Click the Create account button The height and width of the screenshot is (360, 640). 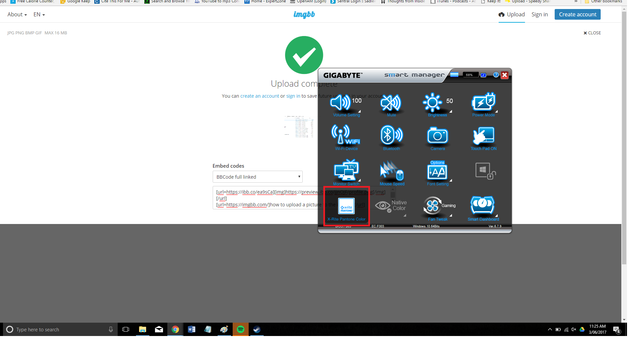[x=577, y=14]
